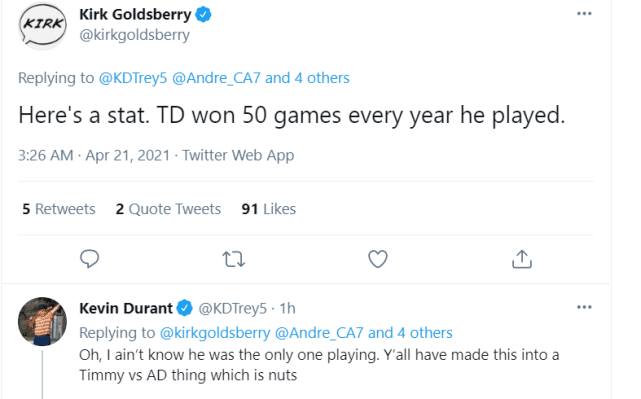This screenshot has width=641, height=399.
Task: Click Kirk Goldsberry's verified badge
Action: pyautogui.click(x=203, y=14)
